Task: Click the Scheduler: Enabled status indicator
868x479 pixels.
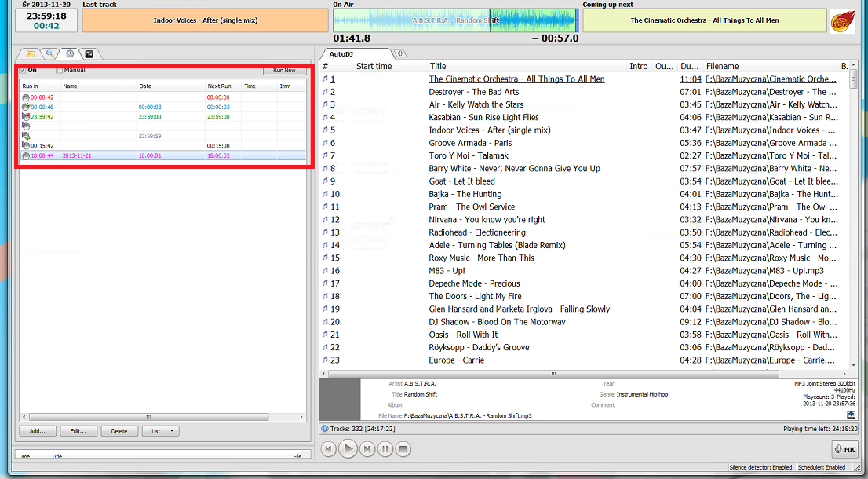Action: pyautogui.click(x=823, y=467)
